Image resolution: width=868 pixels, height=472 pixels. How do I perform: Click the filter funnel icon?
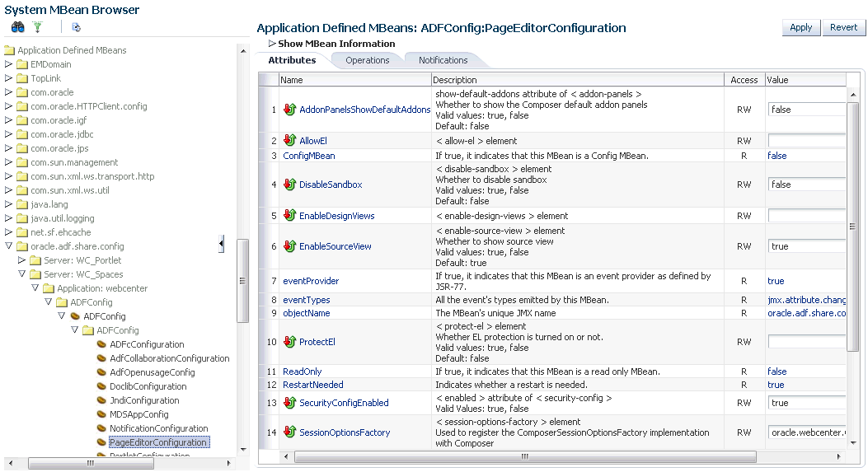38,26
